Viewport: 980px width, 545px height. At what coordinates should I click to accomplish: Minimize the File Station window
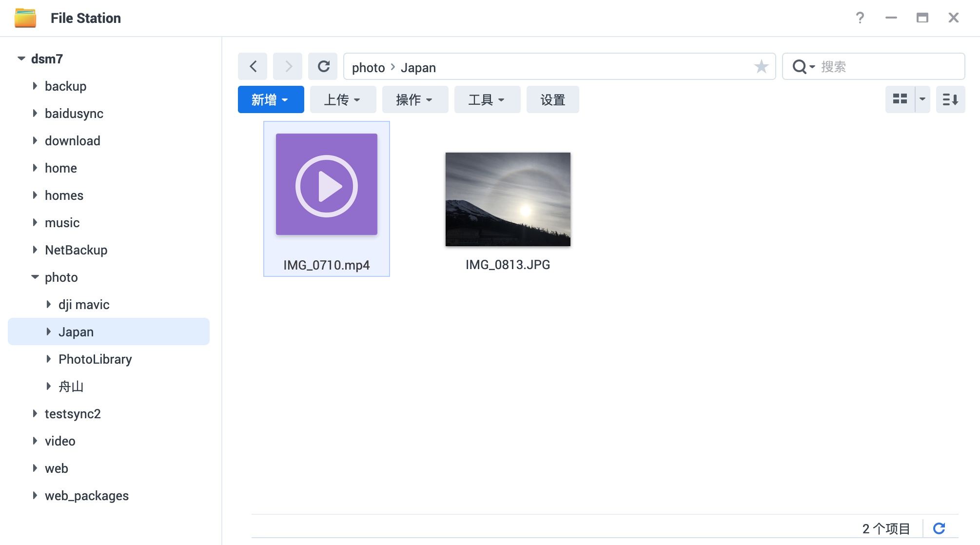click(891, 18)
